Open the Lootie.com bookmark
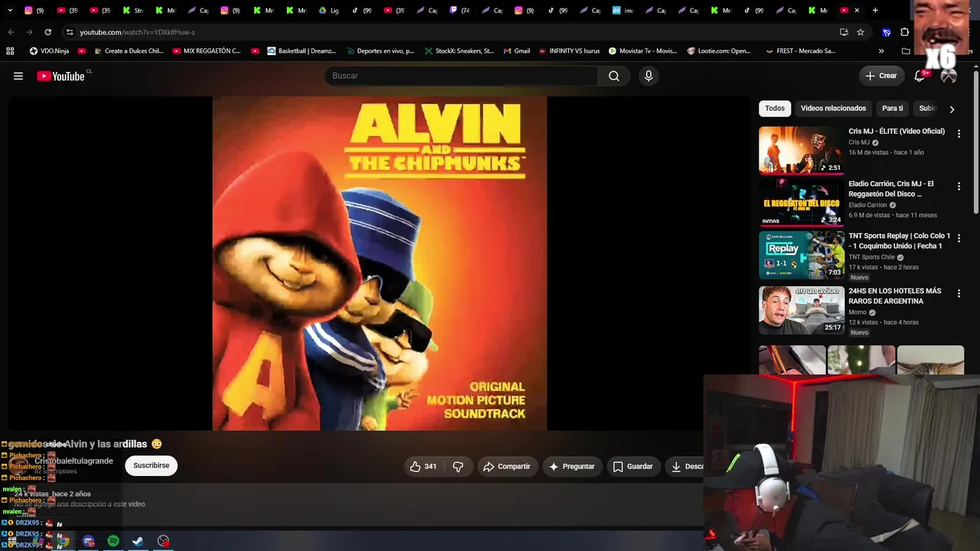Viewport: 980px width, 551px height. pos(719,51)
